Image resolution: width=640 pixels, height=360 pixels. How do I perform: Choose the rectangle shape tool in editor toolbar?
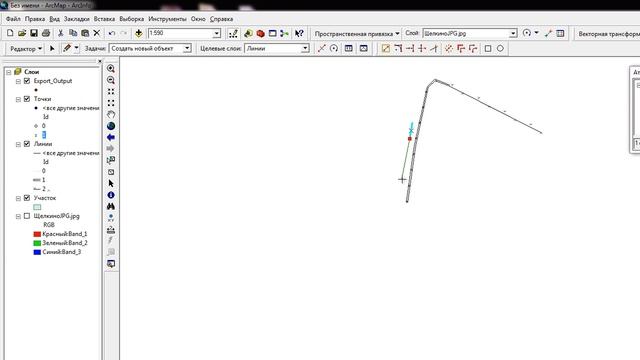point(488,49)
